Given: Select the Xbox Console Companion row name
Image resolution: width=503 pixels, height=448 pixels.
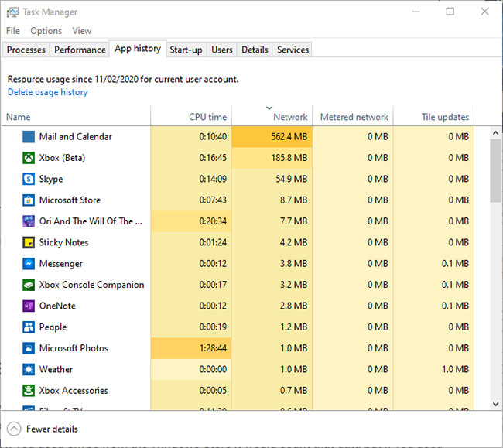Looking at the screenshot, I should coord(92,285).
